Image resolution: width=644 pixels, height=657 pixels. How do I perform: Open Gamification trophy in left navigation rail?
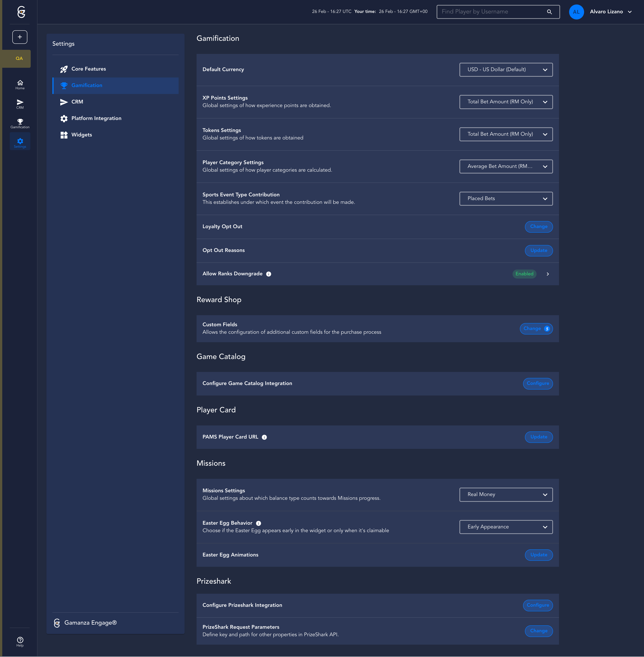[20, 123]
